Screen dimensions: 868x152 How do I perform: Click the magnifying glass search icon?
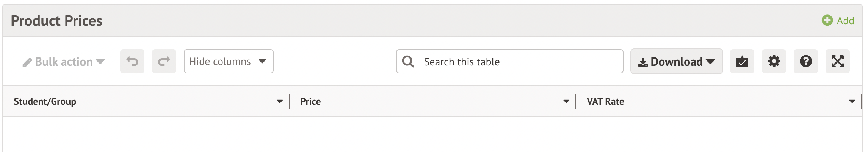408,61
